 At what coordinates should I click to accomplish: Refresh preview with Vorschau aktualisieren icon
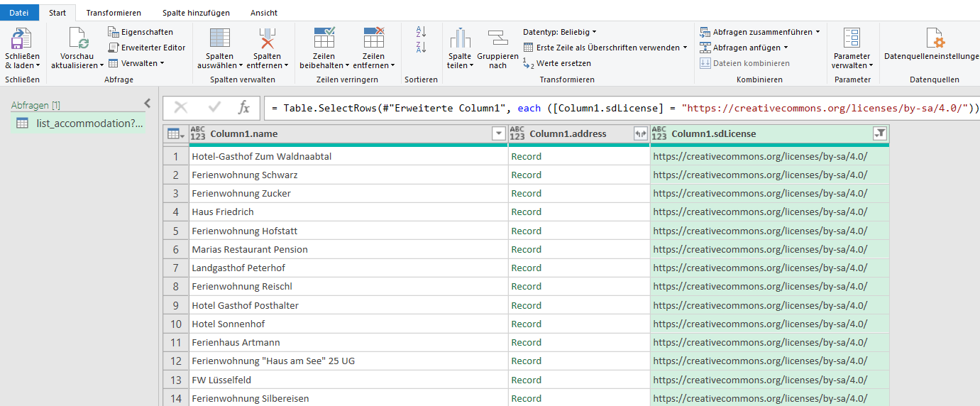(x=77, y=38)
